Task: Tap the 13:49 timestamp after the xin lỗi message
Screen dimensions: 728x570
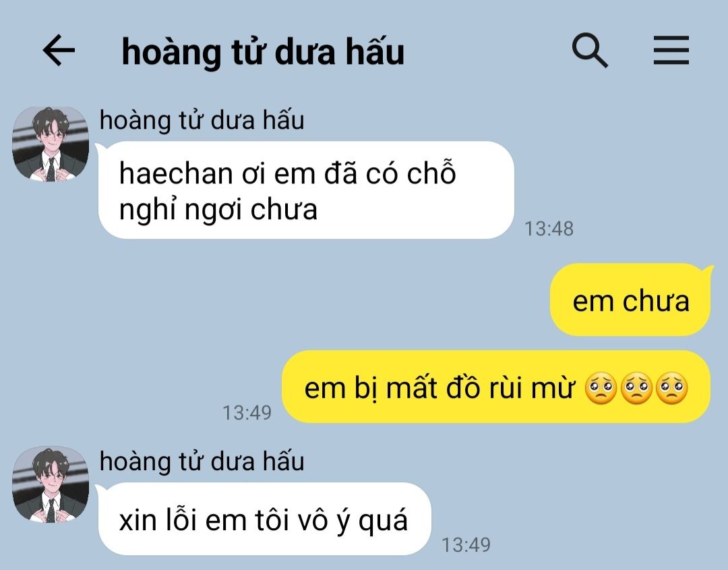Action: click(466, 545)
